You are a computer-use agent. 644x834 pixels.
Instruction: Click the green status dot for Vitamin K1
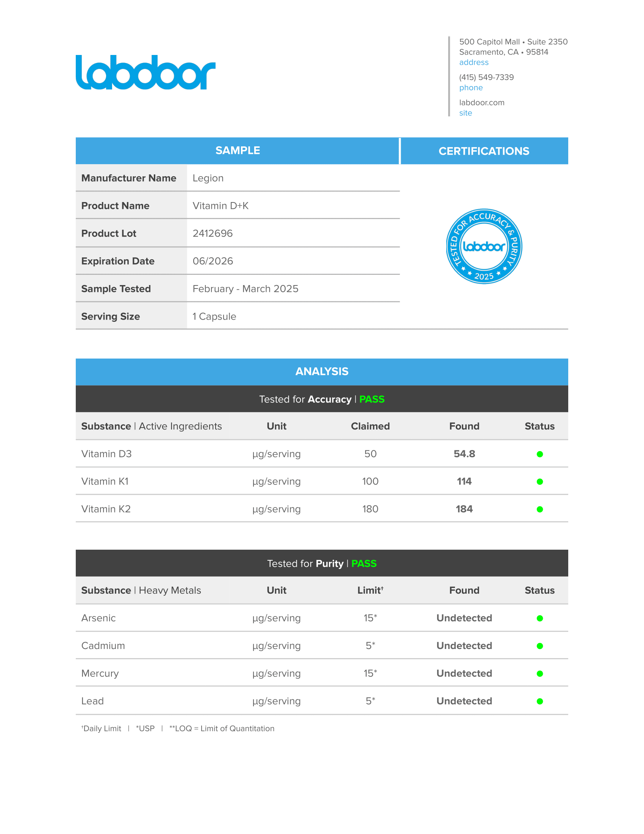[539, 481]
